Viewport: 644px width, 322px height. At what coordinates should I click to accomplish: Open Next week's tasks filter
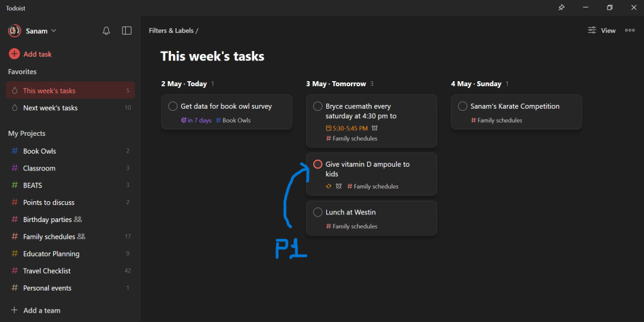(50, 108)
